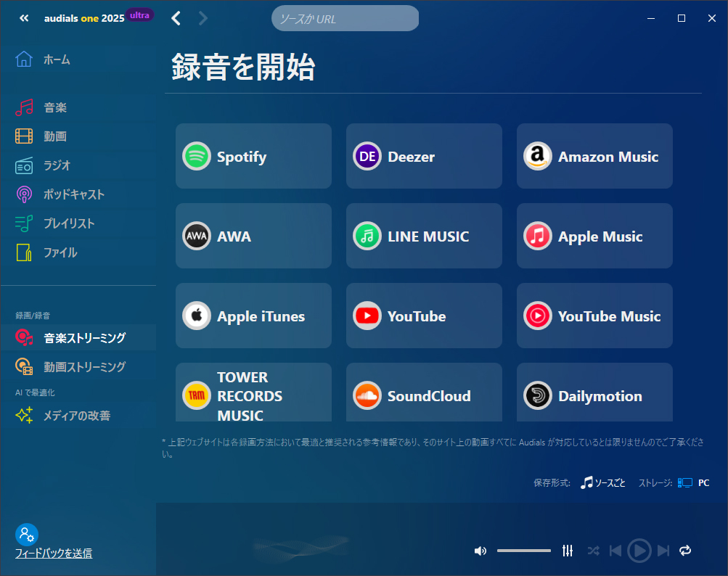This screenshot has width=728, height=576.
Task: Open the equalizer settings icon
Action: (568, 551)
